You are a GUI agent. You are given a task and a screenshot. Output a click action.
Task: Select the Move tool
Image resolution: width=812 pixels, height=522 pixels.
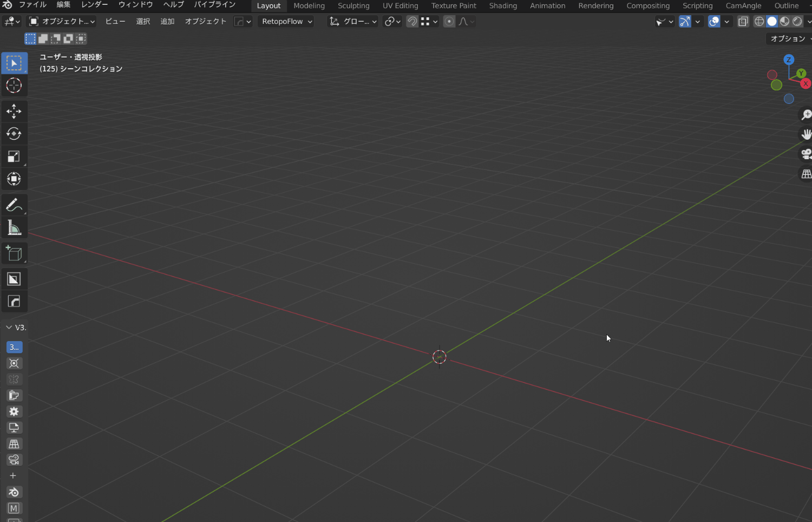pyautogui.click(x=14, y=112)
